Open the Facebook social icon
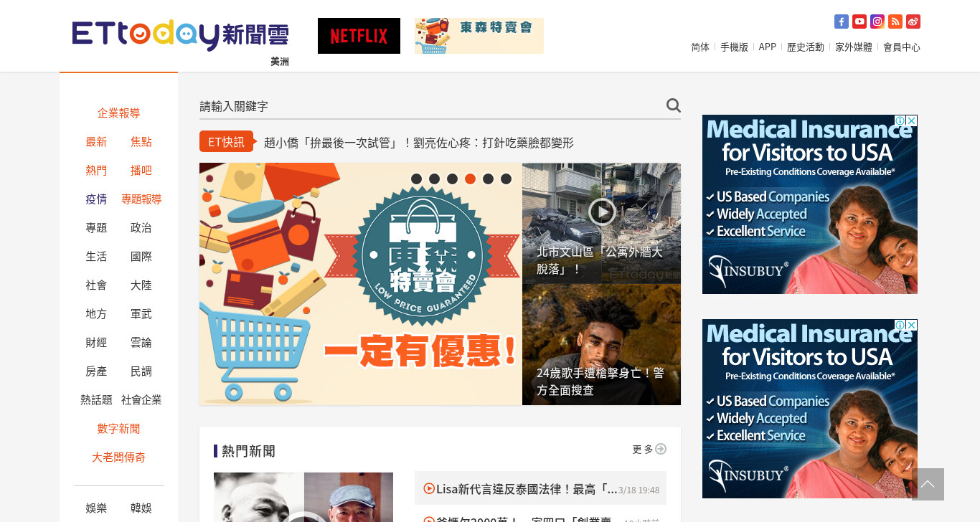Viewport: 980px width, 522px height. [x=842, y=22]
